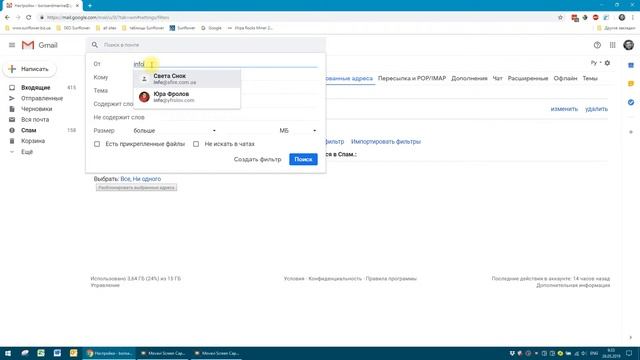
Task: Bookmark this page with the star icon
Action: click(x=560, y=17)
